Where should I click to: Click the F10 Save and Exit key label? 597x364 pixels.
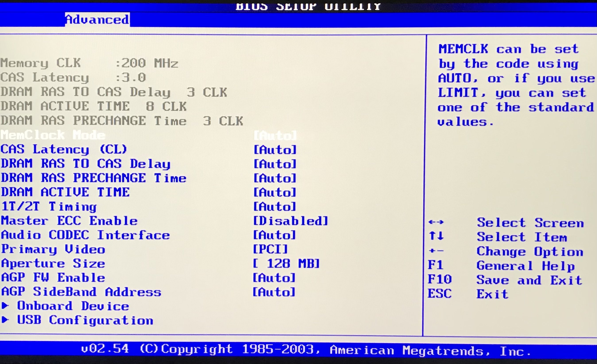[440, 279]
